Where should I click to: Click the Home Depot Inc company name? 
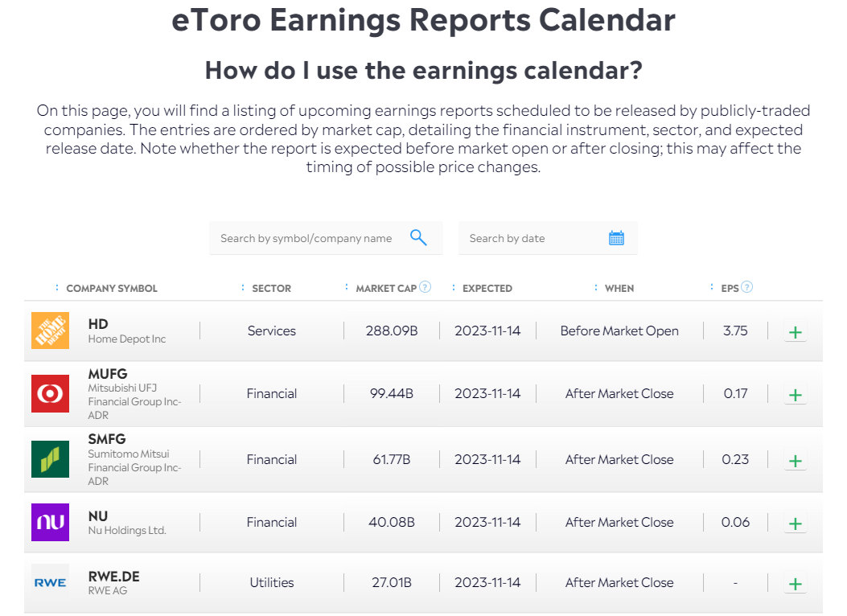click(x=127, y=339)
